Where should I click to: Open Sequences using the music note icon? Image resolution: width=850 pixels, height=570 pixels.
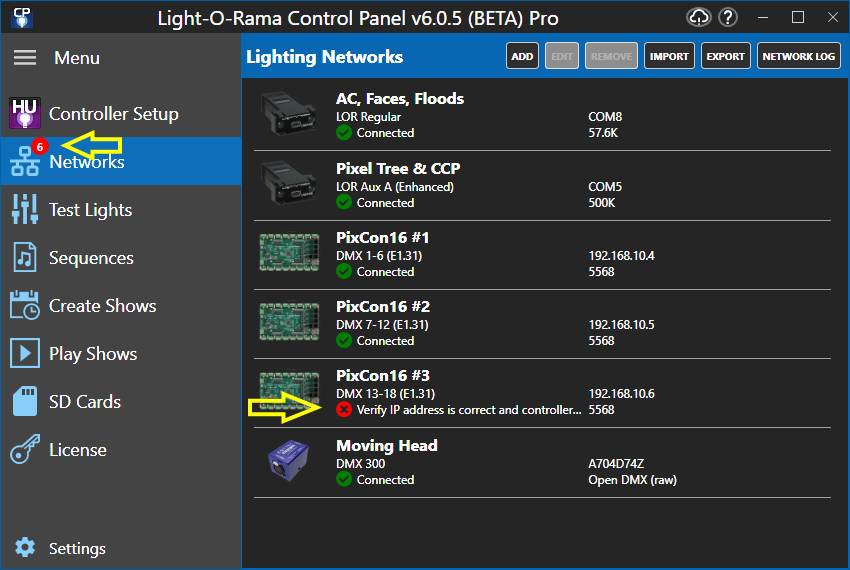pos(24,257)
